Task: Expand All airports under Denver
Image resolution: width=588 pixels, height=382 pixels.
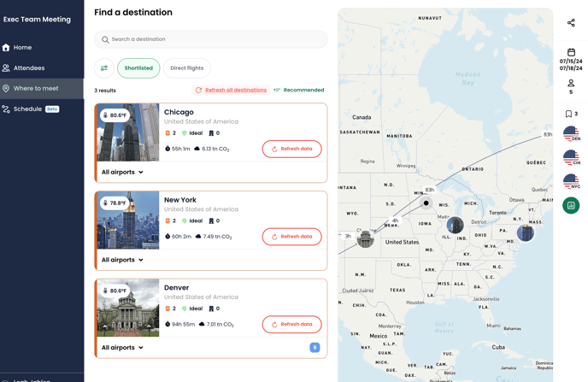Action: (x=122, y=348)
